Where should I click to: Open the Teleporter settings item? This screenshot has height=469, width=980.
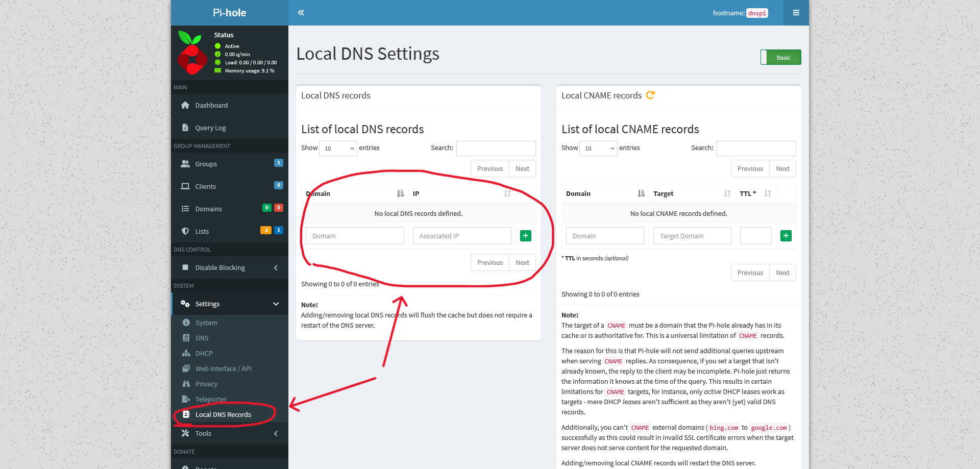pyautogui.click(x=230, y=399)
